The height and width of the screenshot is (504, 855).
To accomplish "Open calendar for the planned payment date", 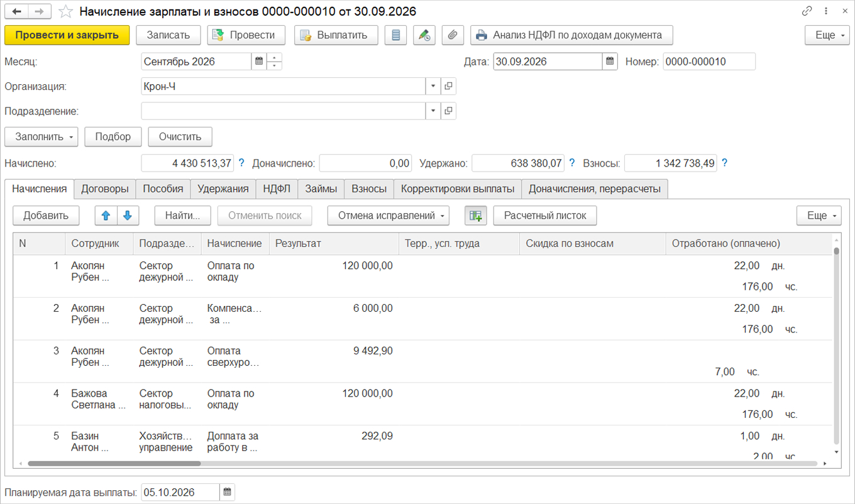I will 227,492.
